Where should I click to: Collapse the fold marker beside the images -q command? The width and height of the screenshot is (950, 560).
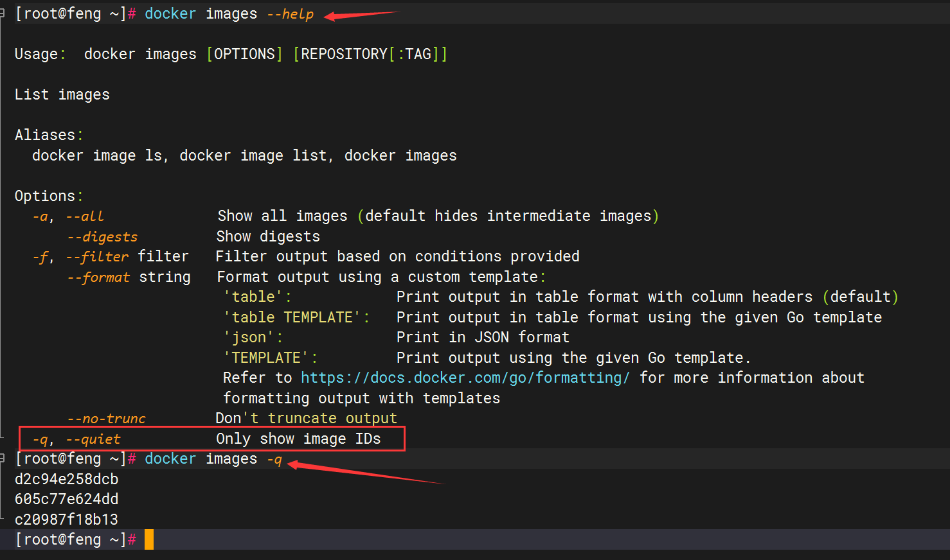point(3,459)
